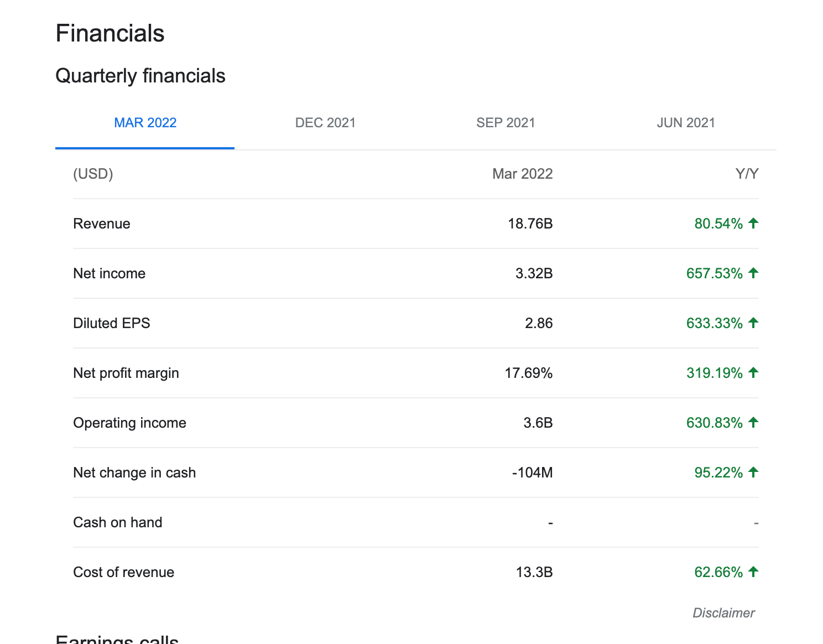Click the Y/Y column header
This screenshot has height=644, width=823.
(x=747, y=174)
